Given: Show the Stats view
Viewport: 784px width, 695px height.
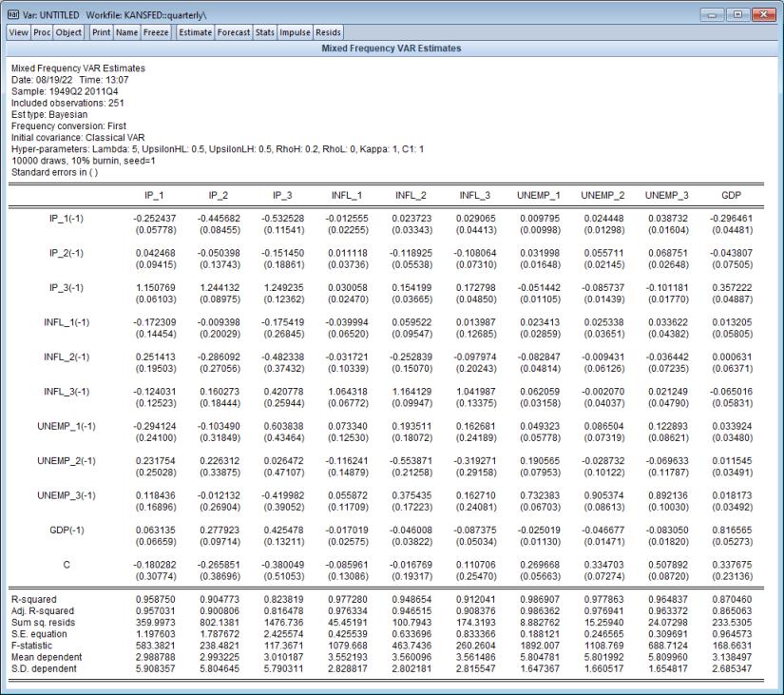Looking at the screenshot, I should [266, 32].
